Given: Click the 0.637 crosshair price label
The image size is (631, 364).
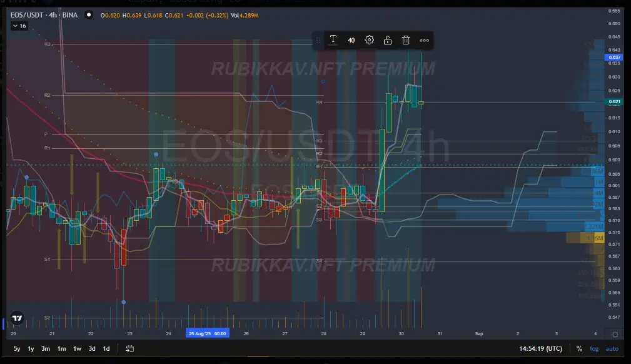Looking at the screenshot, I should click(x=613, y=57).
